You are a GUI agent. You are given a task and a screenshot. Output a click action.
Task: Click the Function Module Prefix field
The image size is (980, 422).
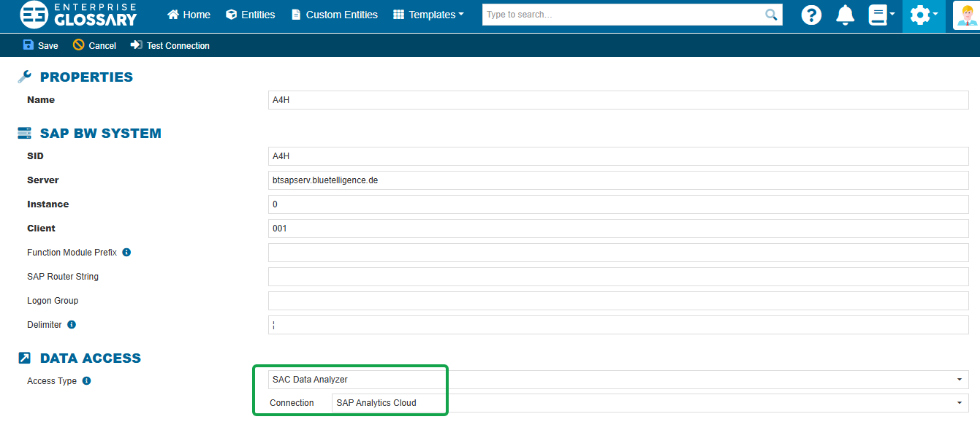[x=618, y=253]
